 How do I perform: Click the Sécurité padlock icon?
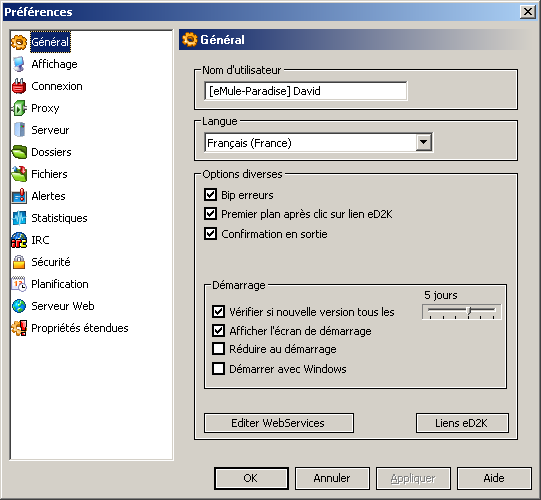19,262
